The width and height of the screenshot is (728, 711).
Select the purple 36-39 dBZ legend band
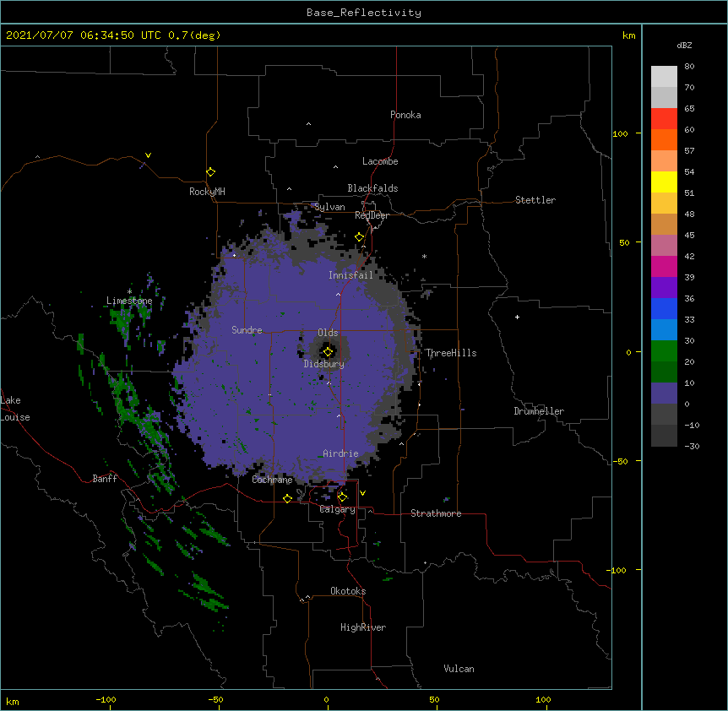(664, 288)
